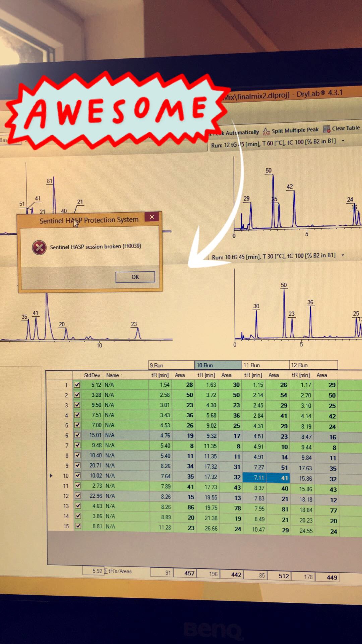Click the Split Multiple Peak icon
Image resolution: width=362 pixels, height=644 pixels.
tap(266, 131)
